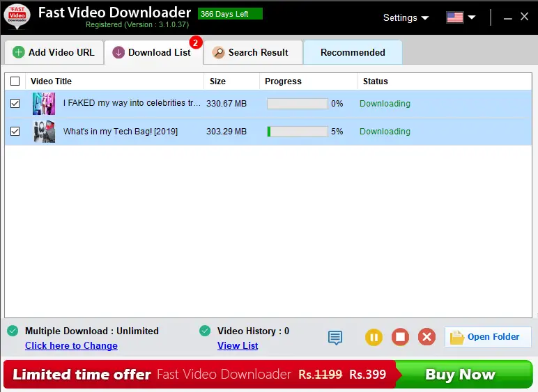Click the 0% progress bar of first video
This screenshot has width=538, height=392.
pyautogui.click(x=298, y=104)
